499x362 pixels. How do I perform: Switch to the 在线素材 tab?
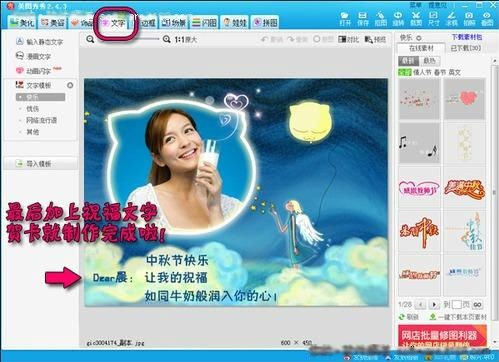(421, 48)
